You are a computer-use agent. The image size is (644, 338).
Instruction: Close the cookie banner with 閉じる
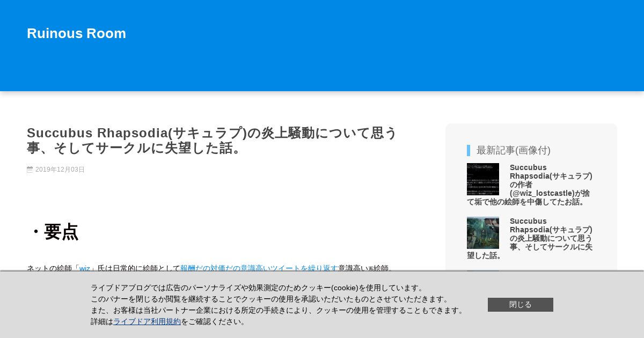(x=521, y=305)
